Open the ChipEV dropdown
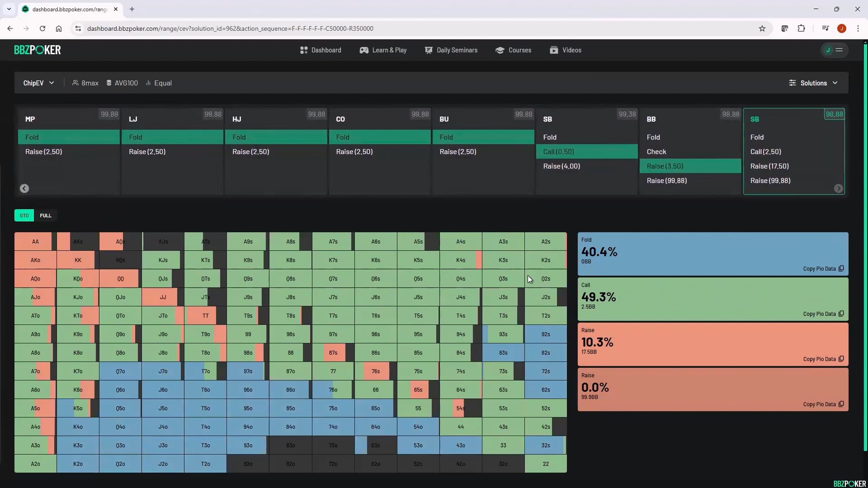Viewport: 868px width, 488px height. pos(38,83)
